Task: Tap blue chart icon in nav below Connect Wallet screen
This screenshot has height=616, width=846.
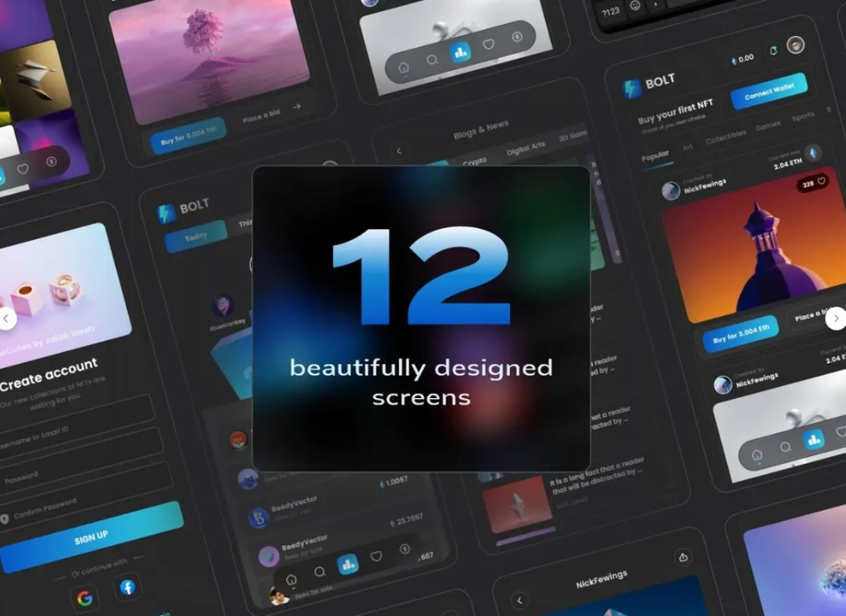Action: pos(814,440)
